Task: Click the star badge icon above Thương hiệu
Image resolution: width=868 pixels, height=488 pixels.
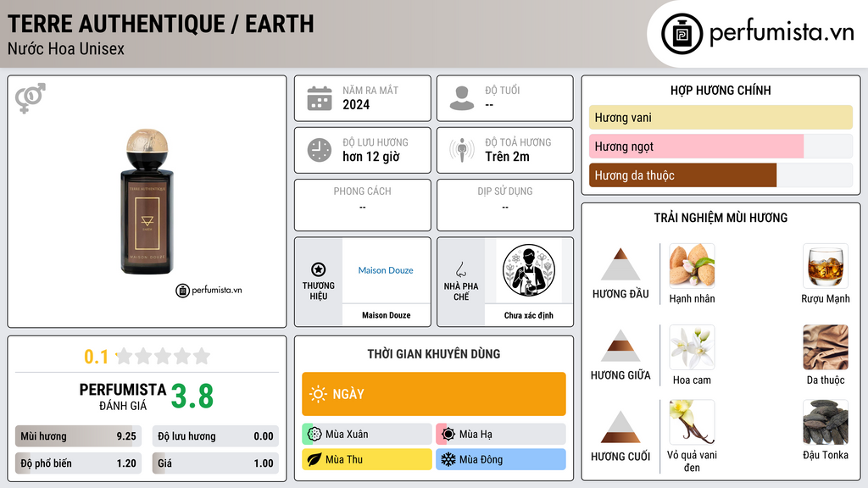Action: [x=319, y=269]
